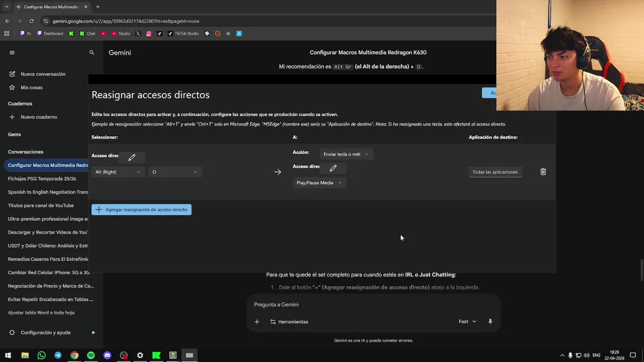Reload the page in Chrome
This screenshot has width=644, height=362.
(31, 21)
